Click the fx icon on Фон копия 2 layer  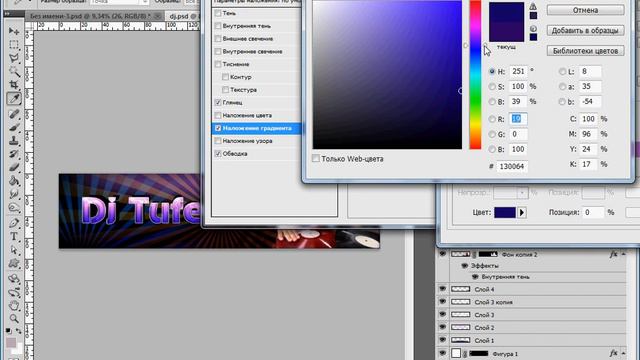(x=613, y=254)
